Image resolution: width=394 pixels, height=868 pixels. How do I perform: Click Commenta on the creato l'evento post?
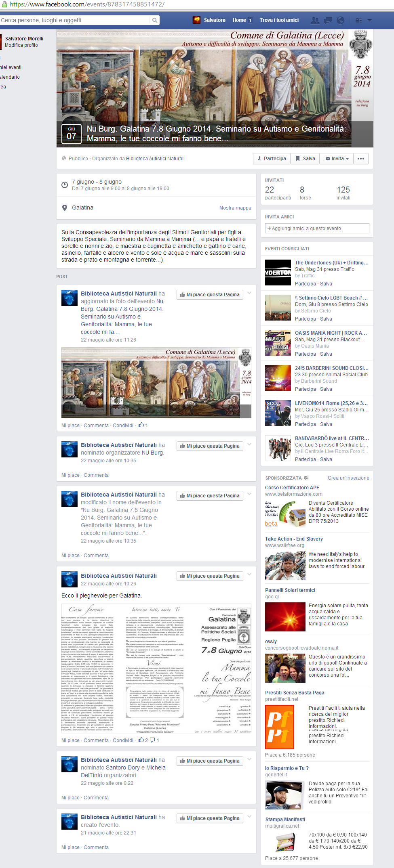pyautogui.click(x=96, y=847)
